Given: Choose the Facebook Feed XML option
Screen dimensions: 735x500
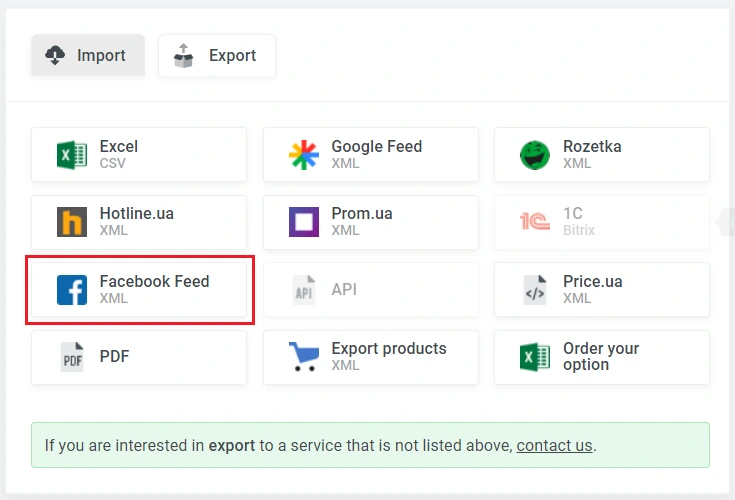Looking at the screenshot, I should pyautogui.click(x=154, y=289).
